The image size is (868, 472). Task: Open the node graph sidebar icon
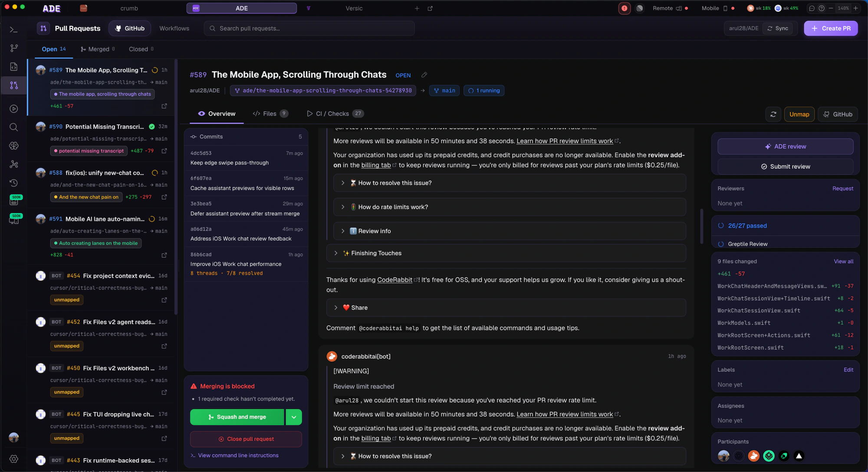tap(14, 164)
